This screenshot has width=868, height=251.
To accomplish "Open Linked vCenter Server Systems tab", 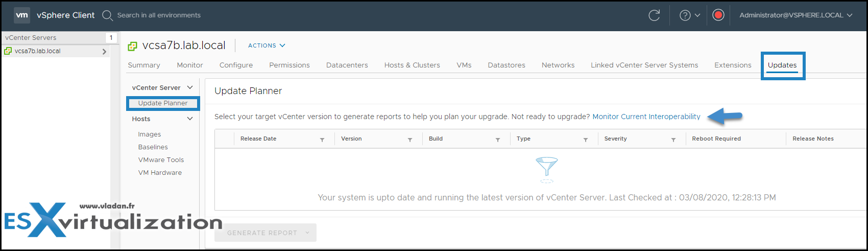I will pos(644,65).
